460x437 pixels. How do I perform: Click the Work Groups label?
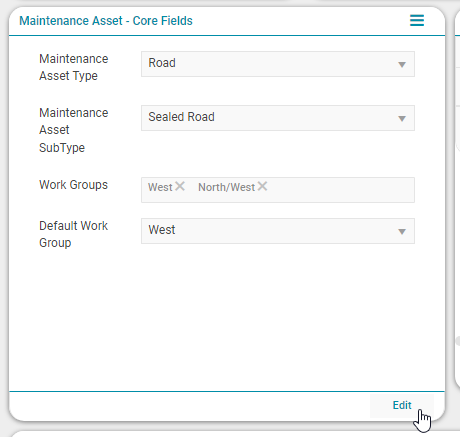[x=73, y=185]
